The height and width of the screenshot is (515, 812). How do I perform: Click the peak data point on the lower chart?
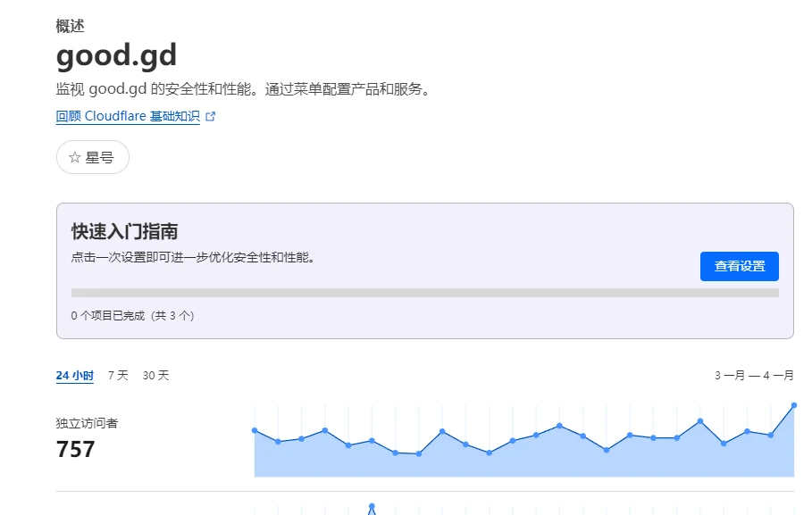(372, 507)
